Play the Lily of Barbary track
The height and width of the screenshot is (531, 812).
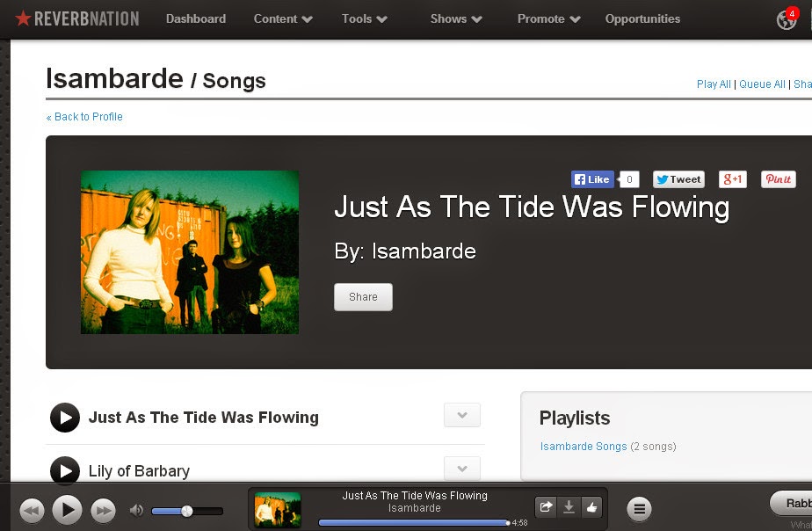coord(65,471)
